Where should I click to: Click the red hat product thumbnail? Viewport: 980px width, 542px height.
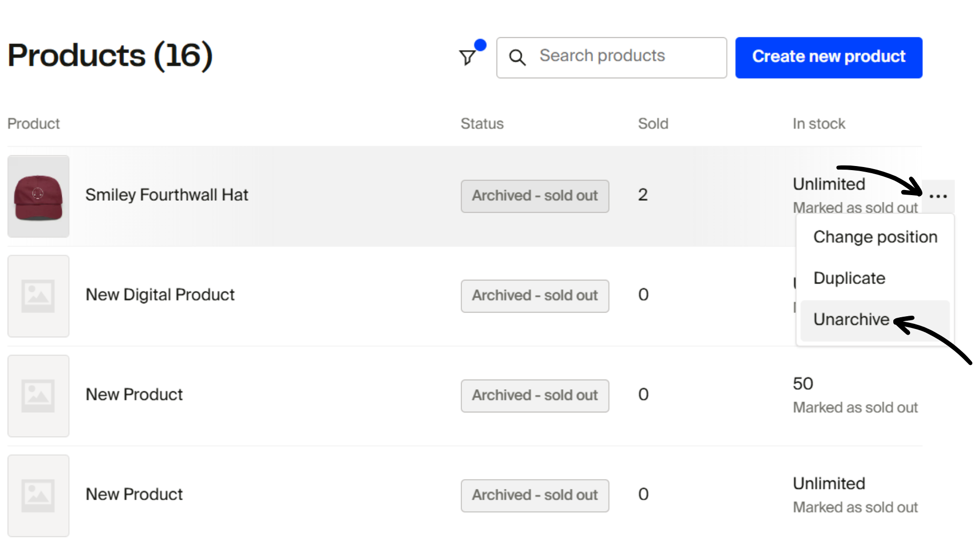click(x=38, y=196)
